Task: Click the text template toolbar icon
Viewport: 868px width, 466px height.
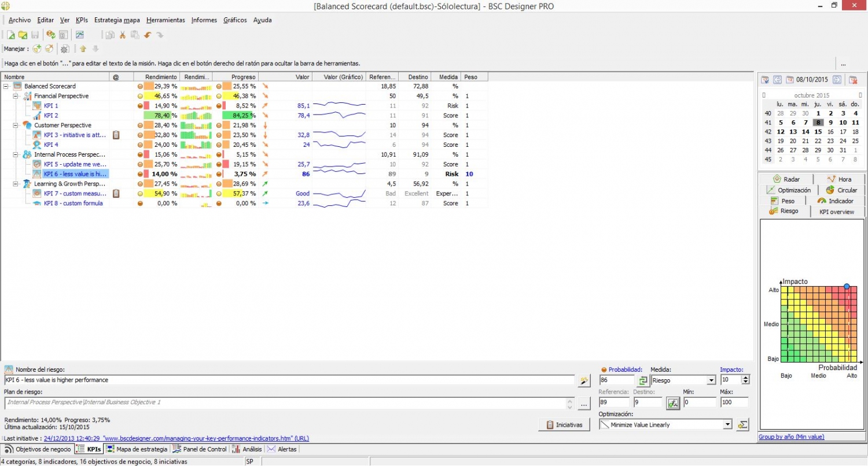Action: (63, 35)
